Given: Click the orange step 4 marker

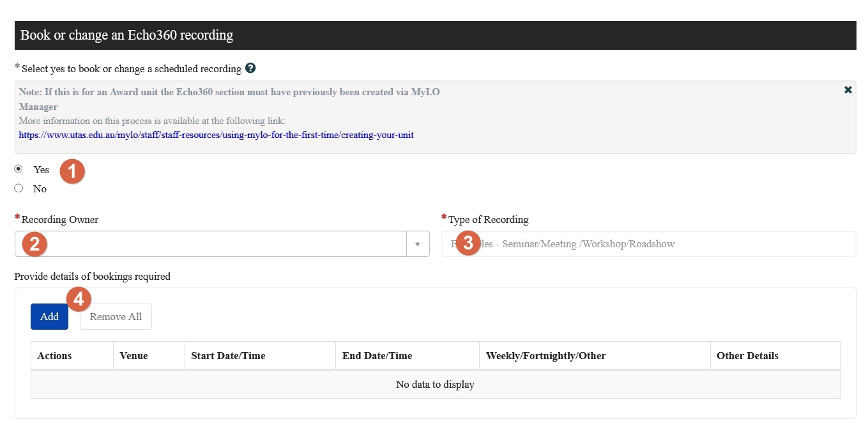Looking at the screenshot, I should pyautogui.click(x=79, y=298).
